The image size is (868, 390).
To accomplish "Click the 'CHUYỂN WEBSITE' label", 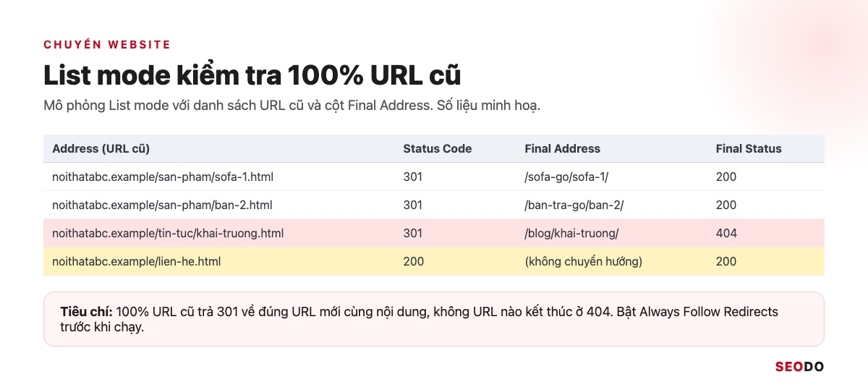I will 107,45.
